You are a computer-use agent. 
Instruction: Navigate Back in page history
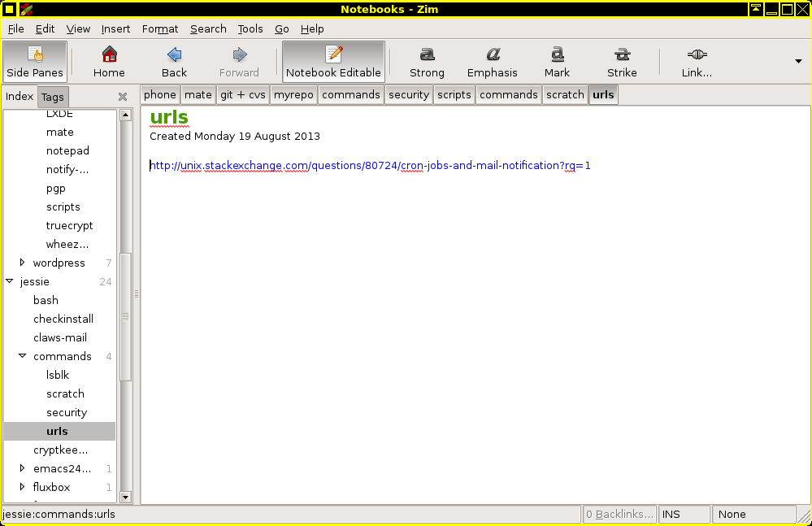tap(174, 62)
